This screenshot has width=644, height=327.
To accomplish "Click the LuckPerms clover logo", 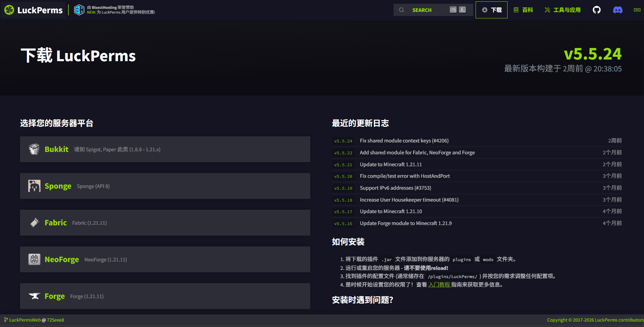I will pyautogui.click(x=9, y=10).
